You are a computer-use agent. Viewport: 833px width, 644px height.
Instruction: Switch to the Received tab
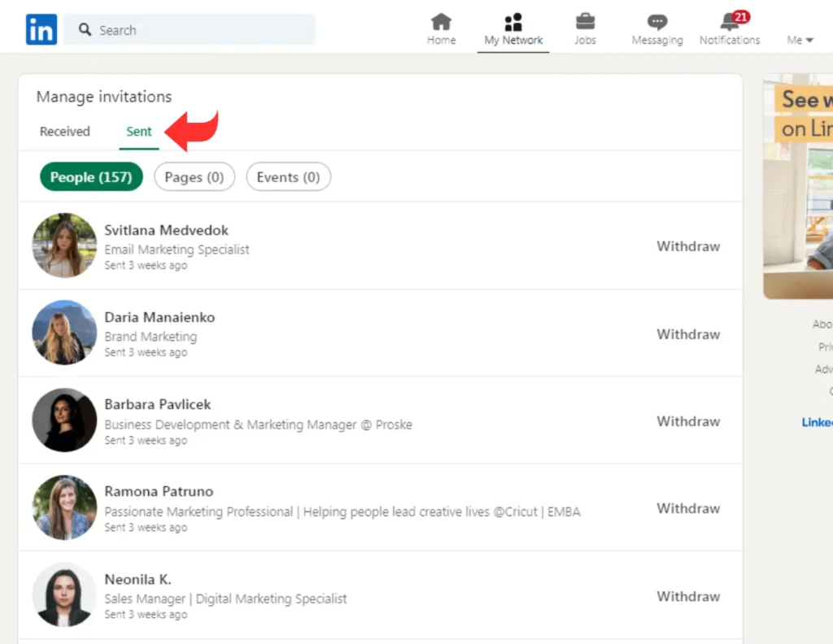tap(65, 132)
